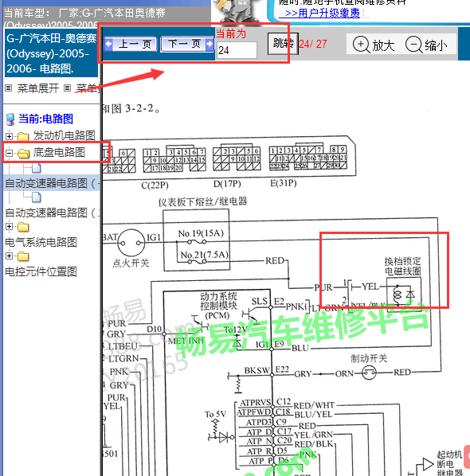Collapse the 底盘电路图 tree node

(x=9, y=153)
